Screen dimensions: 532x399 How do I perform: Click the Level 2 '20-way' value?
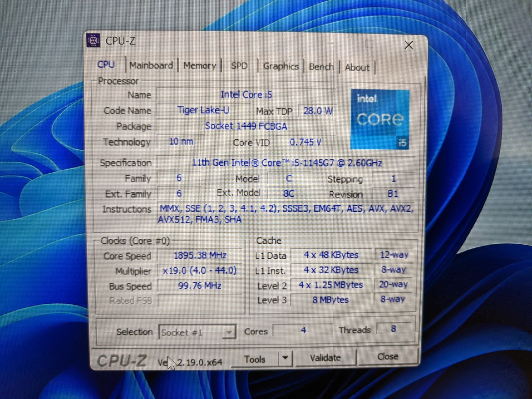(x=394, y=284)
